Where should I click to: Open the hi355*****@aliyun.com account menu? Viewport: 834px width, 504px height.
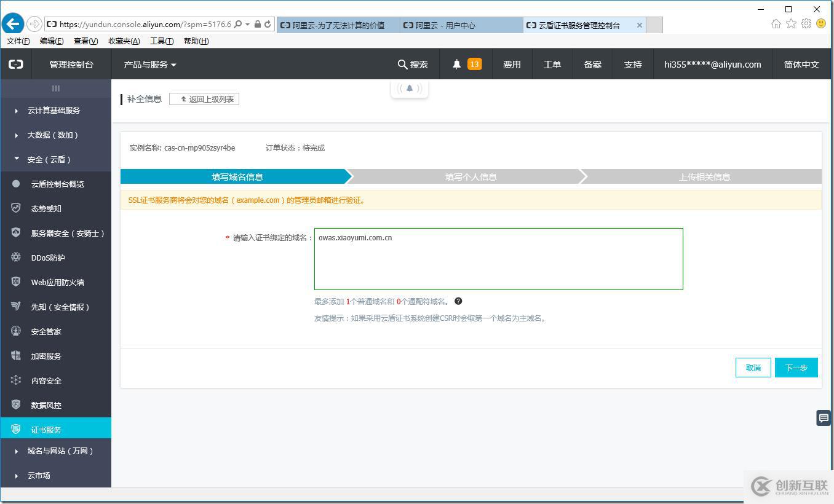pos(712,65)
